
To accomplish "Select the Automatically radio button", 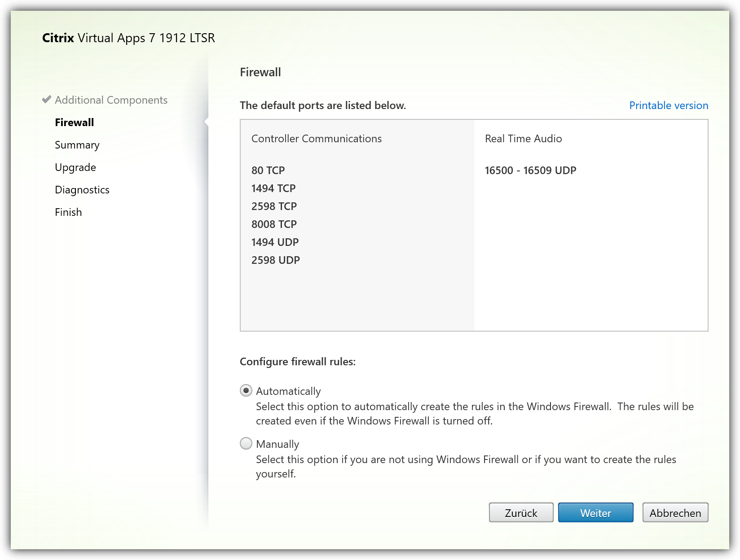I will [246, 391].
